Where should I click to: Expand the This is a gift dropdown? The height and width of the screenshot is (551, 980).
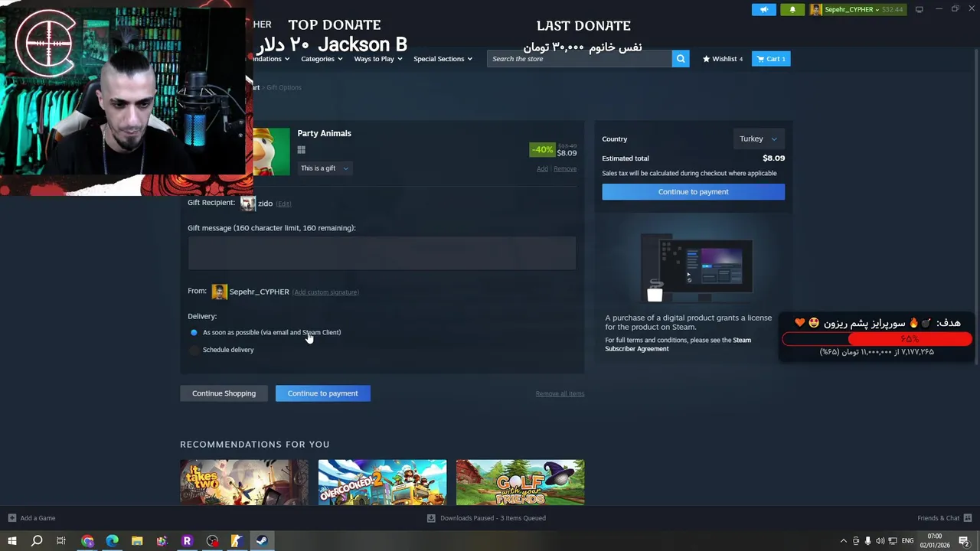325,168
